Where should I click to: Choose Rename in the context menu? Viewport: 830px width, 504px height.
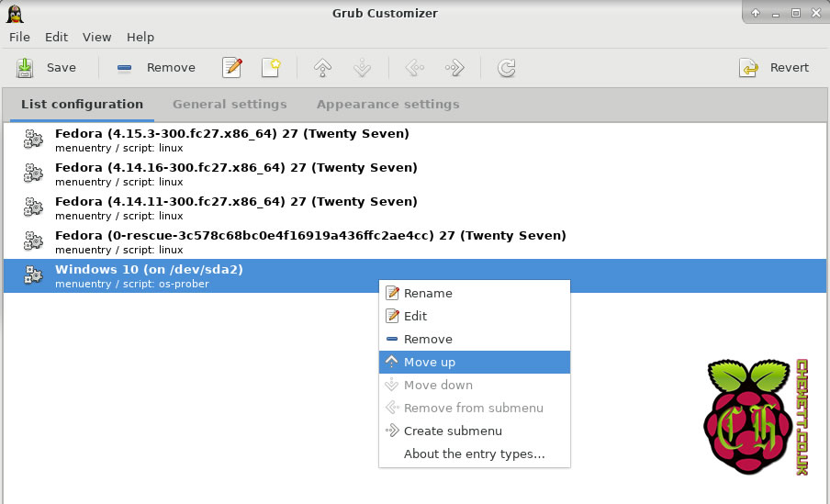(x=428, y=294)
